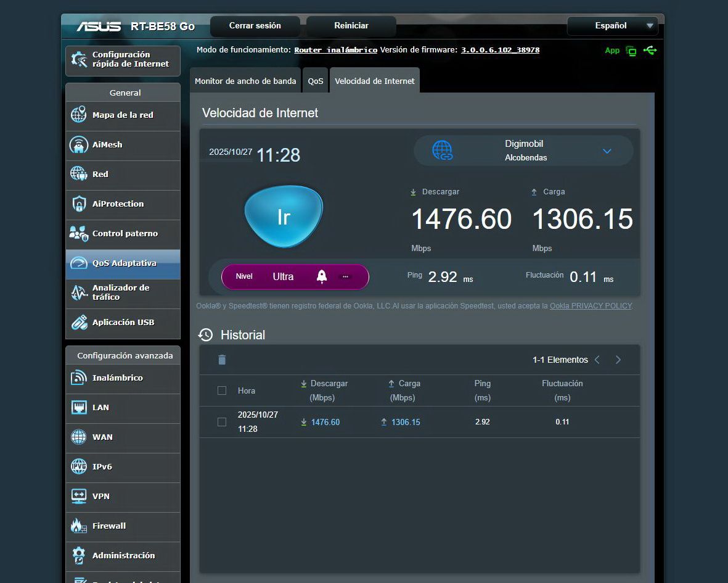Click the 1476.60 download value in history row
Viewport: 728px width, 583px height.
(x=325, y=422)
